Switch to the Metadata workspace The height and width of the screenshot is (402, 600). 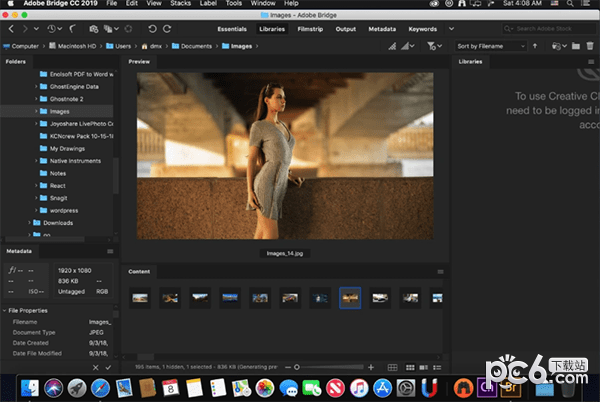382,29
